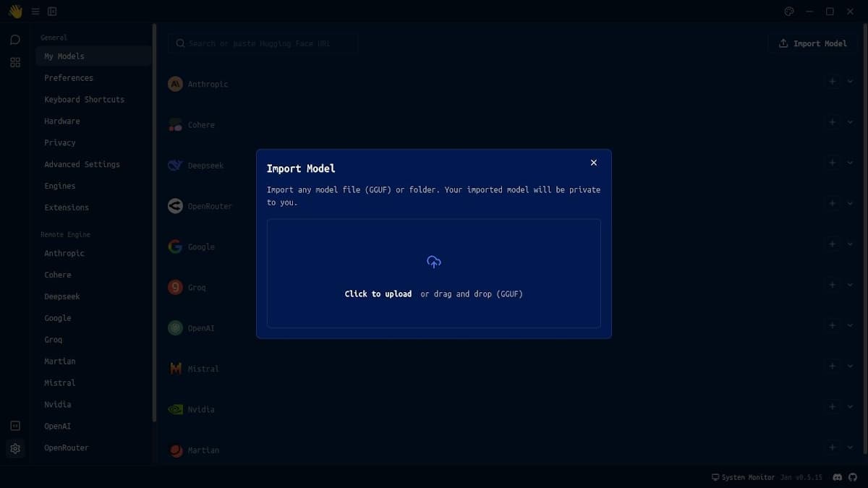
Task: Expand the Mistral models chevron
Action: pyautogui.click(x=851, y=367)
